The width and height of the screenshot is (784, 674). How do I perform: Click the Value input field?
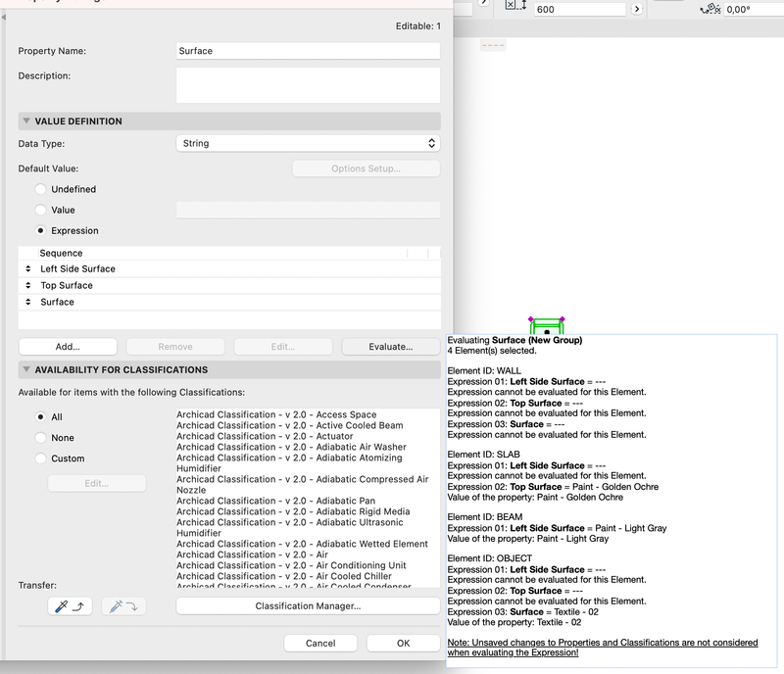tap(308, 210)
